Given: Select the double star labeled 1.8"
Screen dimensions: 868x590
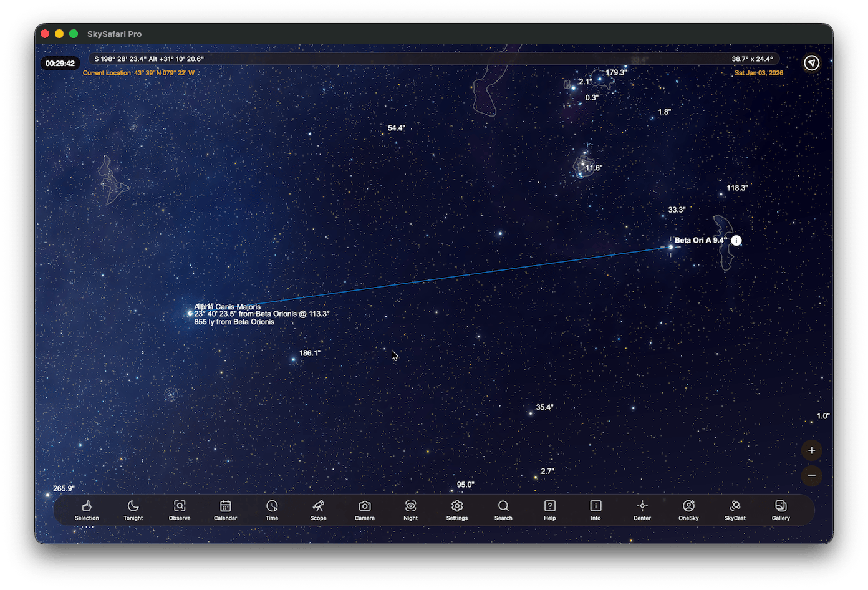Looking at the screenshot, I should coord(653,118).
